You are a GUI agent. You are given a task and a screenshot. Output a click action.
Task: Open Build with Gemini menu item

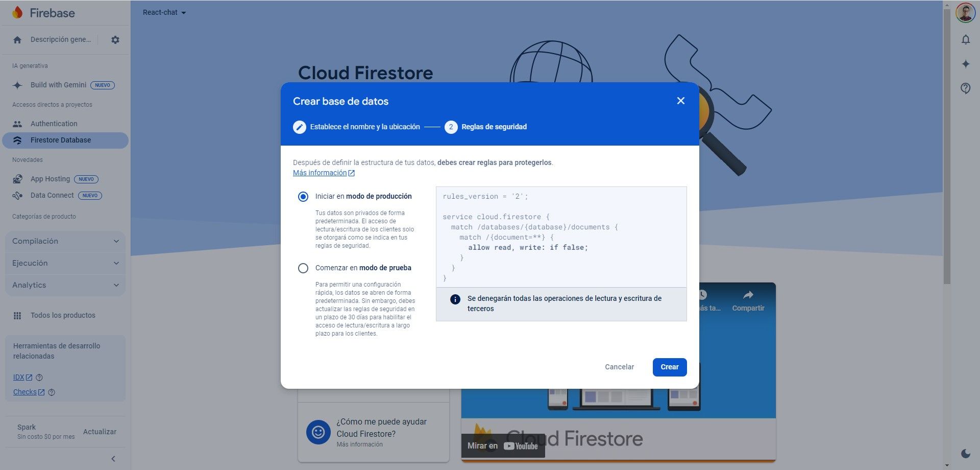65,85
